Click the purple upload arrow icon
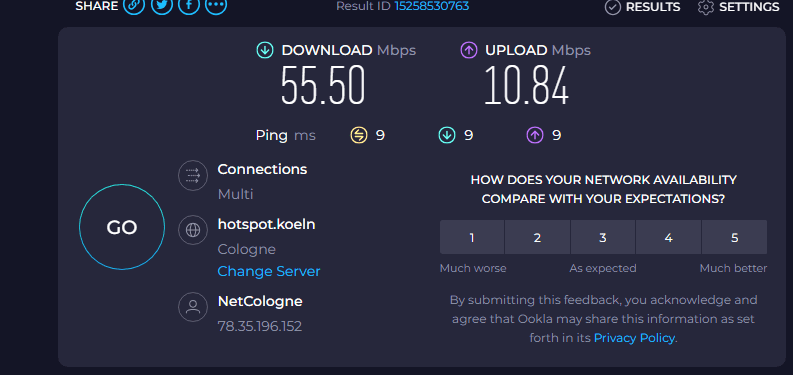This screenshot has height=375, width=793. 469,50
